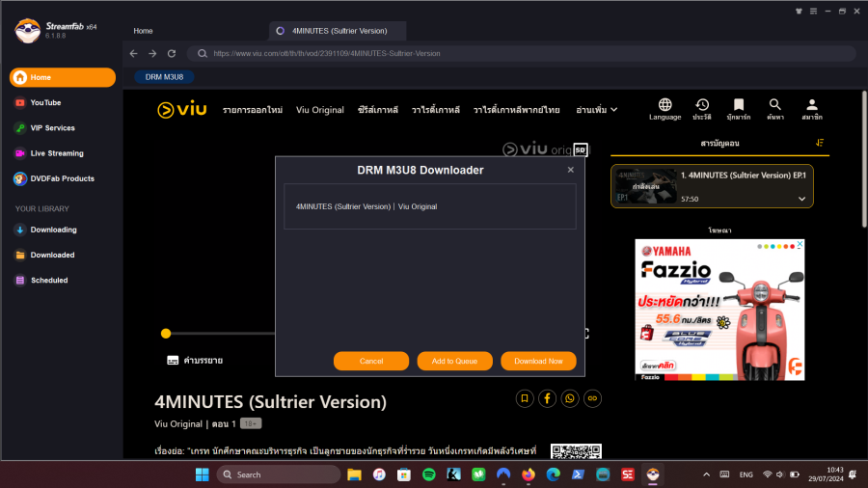Click the Yamaha Fazzio advertisement
The height and width of the screenshot is (488, 868).
point(719,310)
